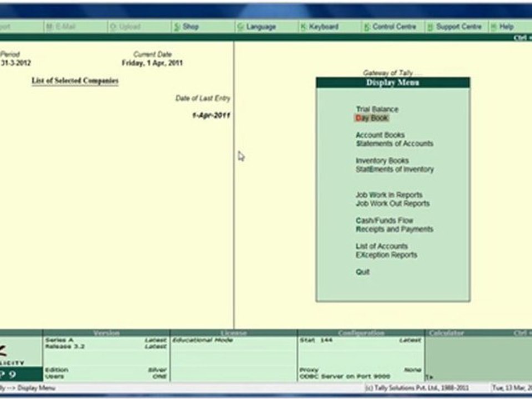
Task: Open Statements of Accounts
Action: (x=395, y=144)
